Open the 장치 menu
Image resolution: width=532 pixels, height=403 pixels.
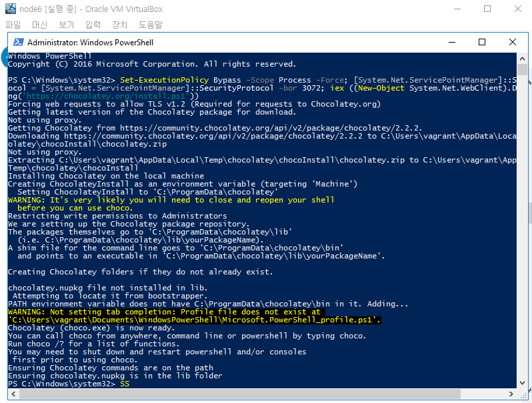119,25
